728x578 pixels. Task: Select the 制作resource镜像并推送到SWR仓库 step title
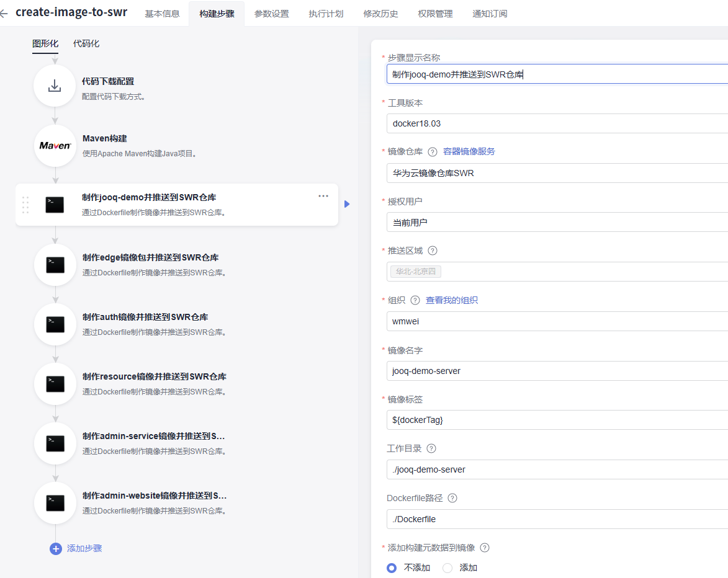coord(155,376)
